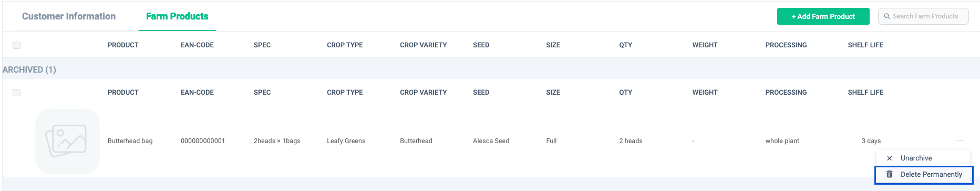Click the X icon beside Unarchive
The width and height of the screenshot is (980, 191).
click(889, 158)
